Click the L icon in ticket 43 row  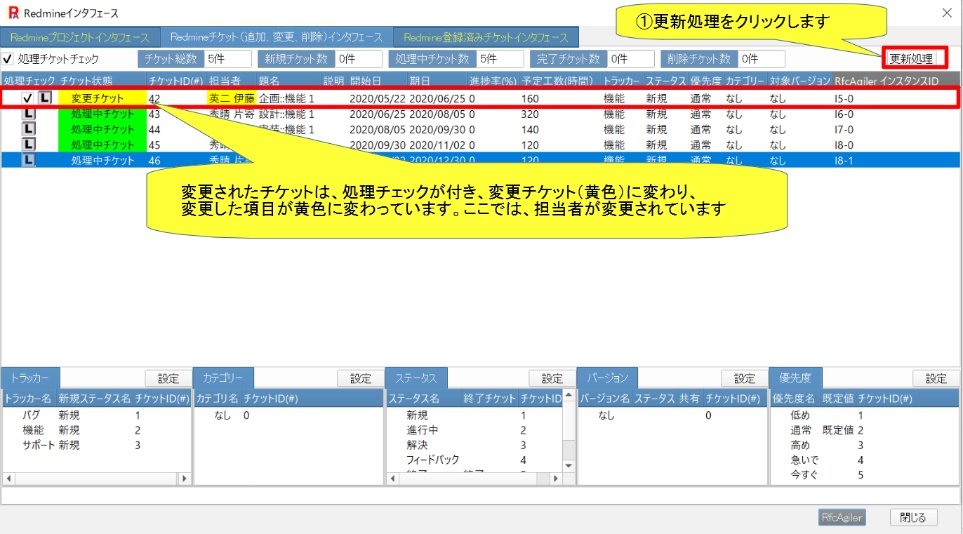28,114
